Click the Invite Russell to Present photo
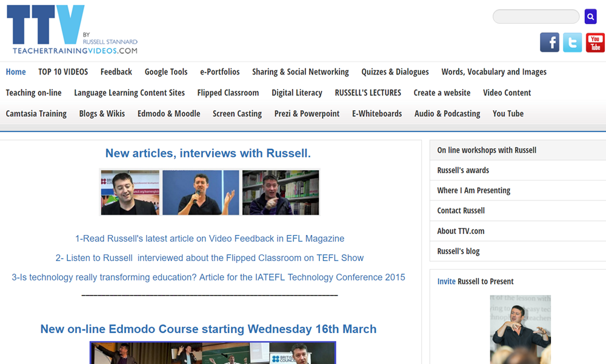This screenshot has height=364, width=606. click(x=520, y=329)
